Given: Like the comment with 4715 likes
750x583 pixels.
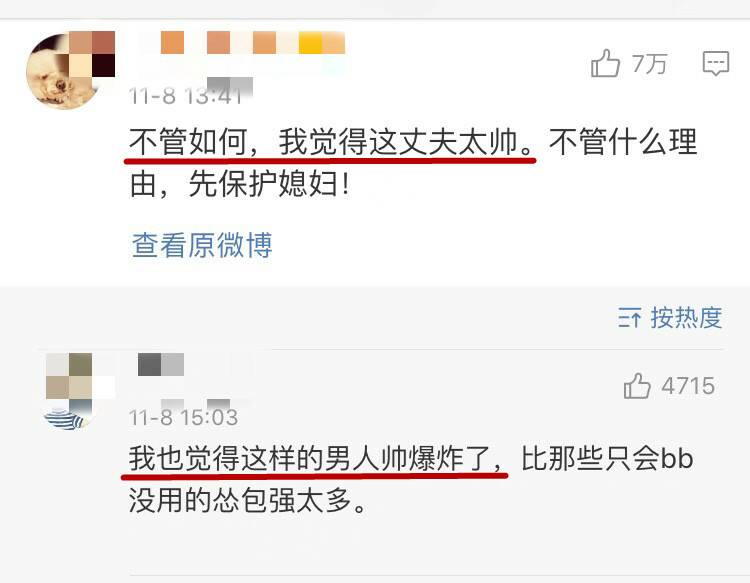Looking at the screenshot, I should pos(637,386).
